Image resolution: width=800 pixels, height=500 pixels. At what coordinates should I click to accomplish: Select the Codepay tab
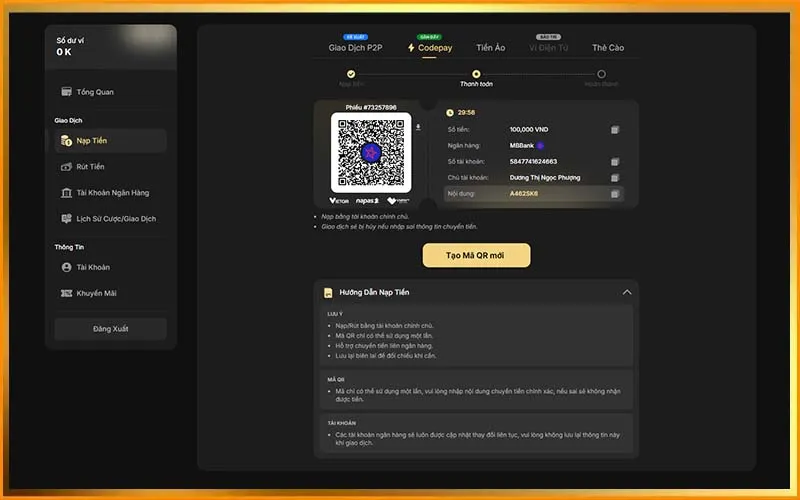click(430, 48)
